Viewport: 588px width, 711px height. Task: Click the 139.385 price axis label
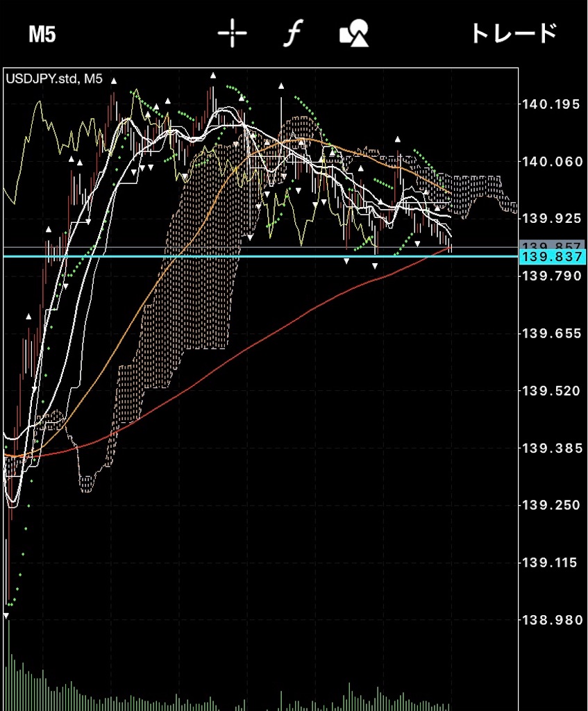[x=552, y=449]
